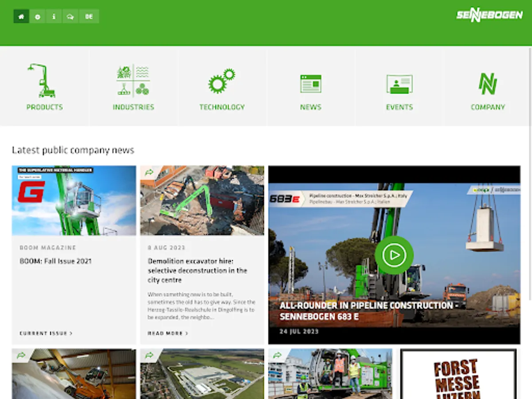The image size is (532, 399).
Task: Open Company via the double-N logo icon
Action: [488, 84]
